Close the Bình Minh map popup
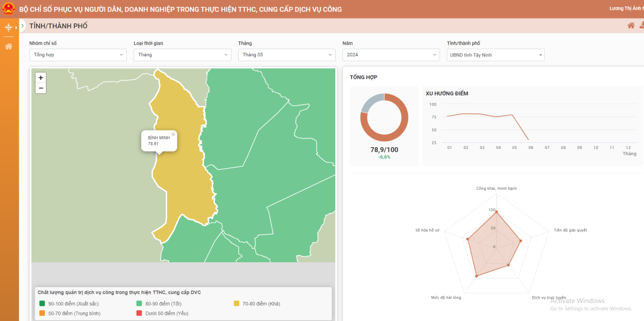 pyautogui.click(x=173, y=134)
